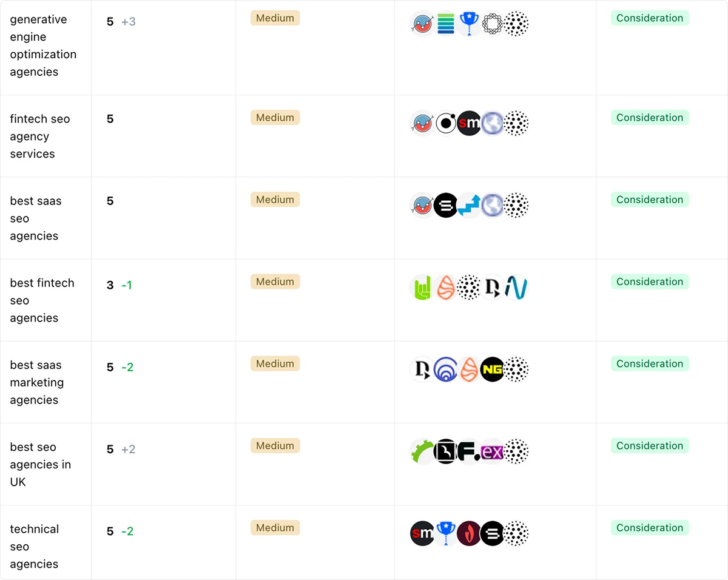
Task: Click the position value 3 for best fintech seo agencies
Action: click(x=110, y=285)
